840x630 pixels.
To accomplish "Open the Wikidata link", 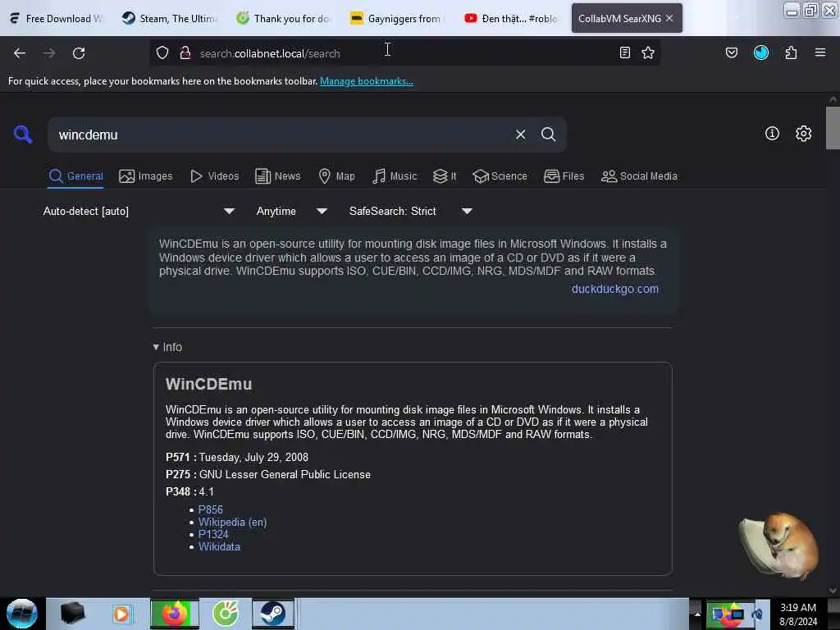I will (219, 546).
